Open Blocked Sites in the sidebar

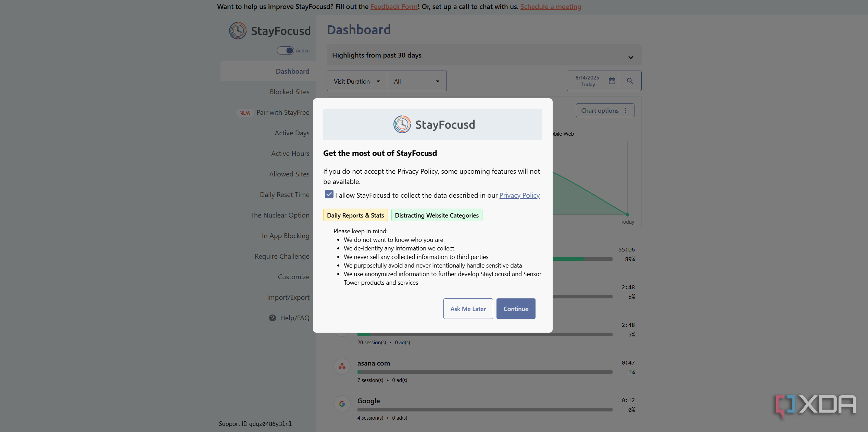point(290,92)
